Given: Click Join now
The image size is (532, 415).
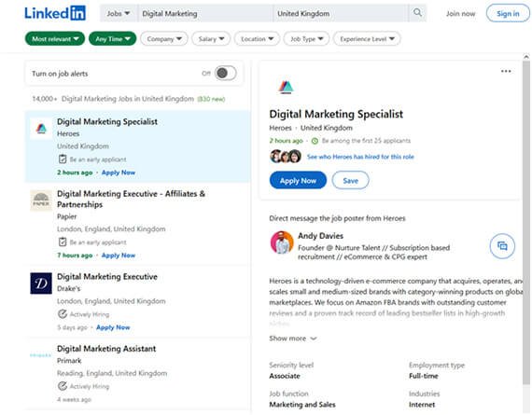Looking at the screenshot, I should pyautogui.click(x=460, y=14).
